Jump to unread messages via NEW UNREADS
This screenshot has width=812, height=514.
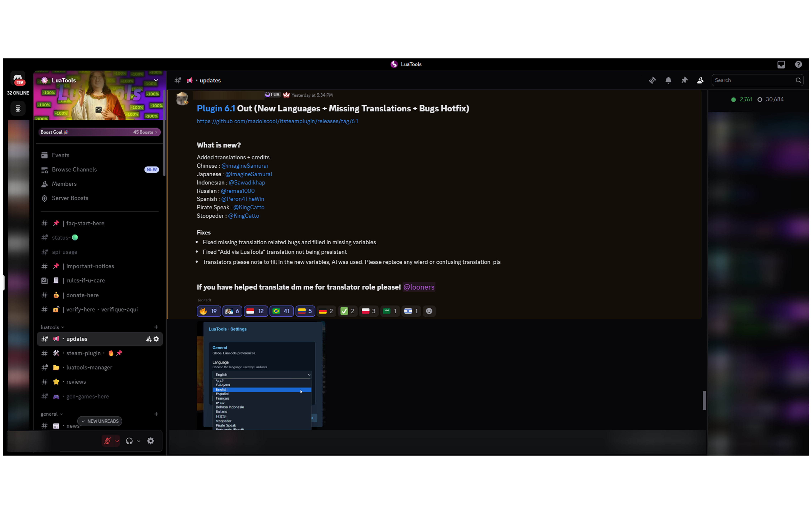pos(99,421)
